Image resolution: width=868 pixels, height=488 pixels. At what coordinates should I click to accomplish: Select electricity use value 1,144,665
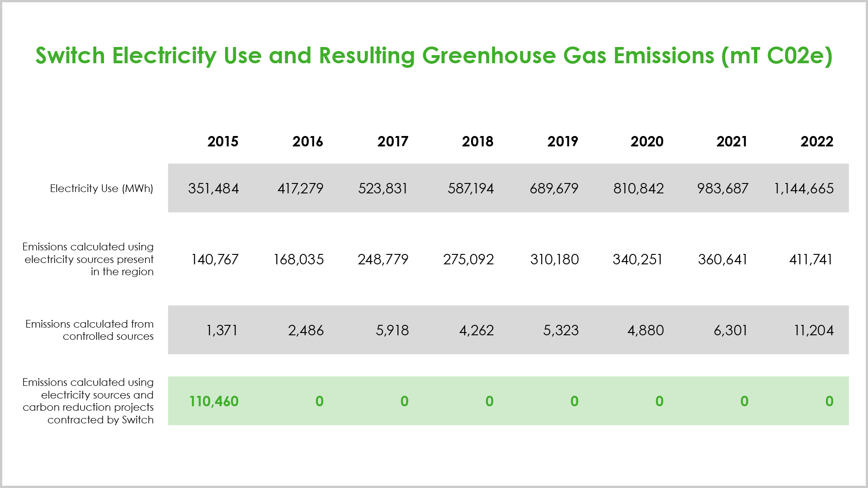coord(804,188)
